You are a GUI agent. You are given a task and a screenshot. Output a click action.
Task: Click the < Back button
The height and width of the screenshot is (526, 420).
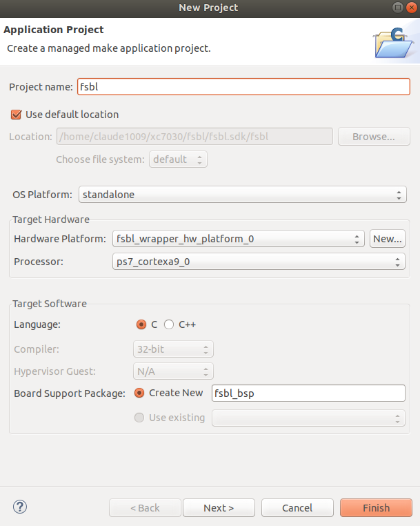pos(145,508)
